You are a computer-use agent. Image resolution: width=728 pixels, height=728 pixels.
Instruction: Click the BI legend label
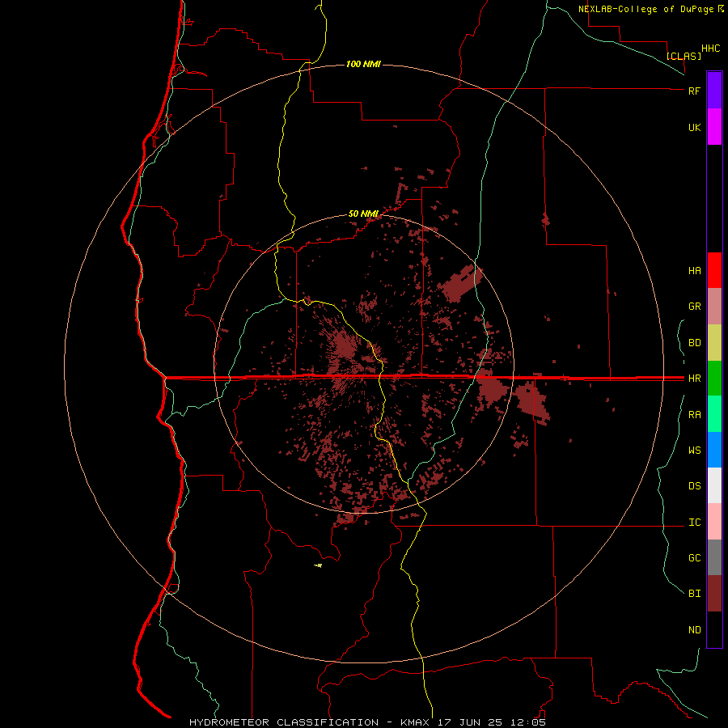(x=694, y=594)
